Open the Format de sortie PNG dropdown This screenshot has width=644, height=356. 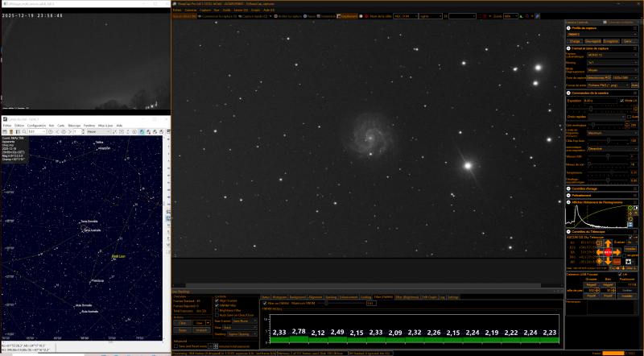point(609,85)
